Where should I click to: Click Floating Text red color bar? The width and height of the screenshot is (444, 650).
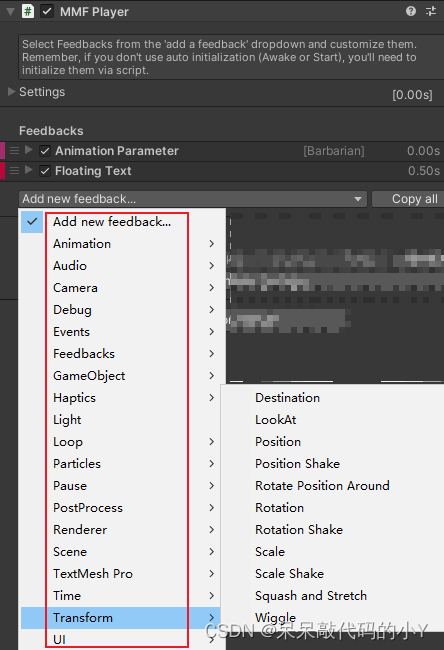pyautogui.click(x=2, y=170)
